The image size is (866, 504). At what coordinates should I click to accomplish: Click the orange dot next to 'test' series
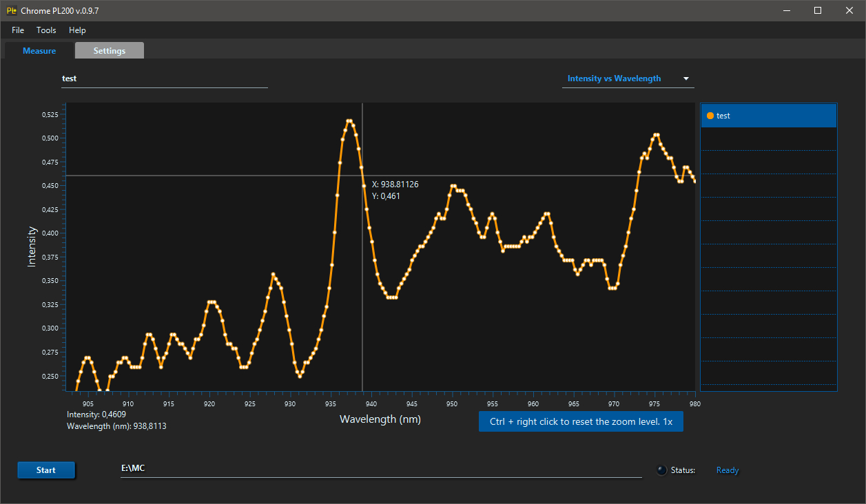coord(710,116)
